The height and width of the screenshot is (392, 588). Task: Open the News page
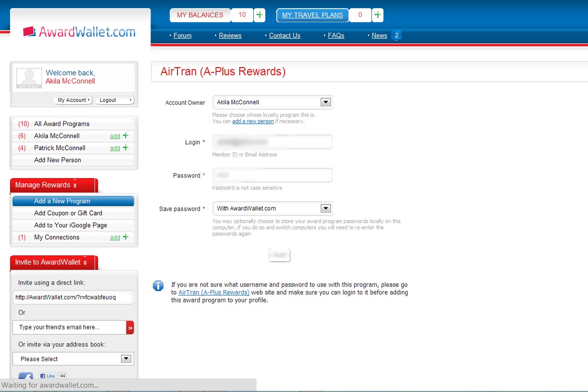click(380, 35)
